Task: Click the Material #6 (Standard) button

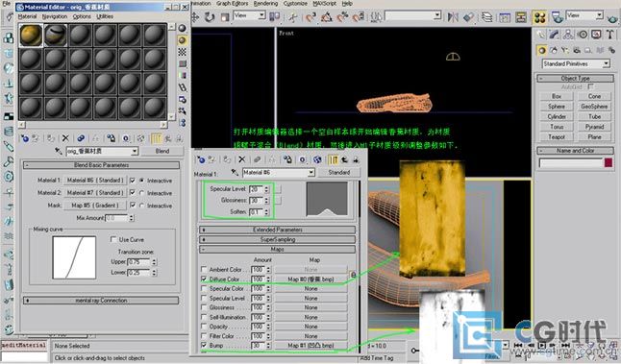Action: pos(95,181)
